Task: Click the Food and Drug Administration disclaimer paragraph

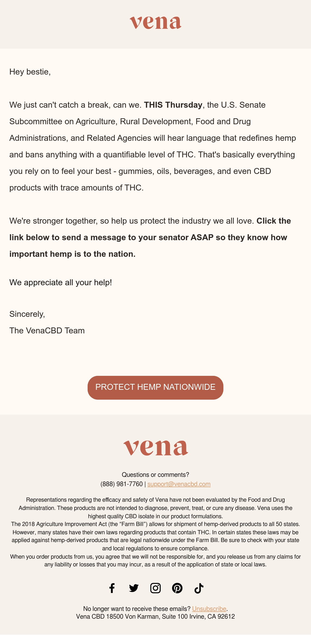Action: (x=155, y=508)
